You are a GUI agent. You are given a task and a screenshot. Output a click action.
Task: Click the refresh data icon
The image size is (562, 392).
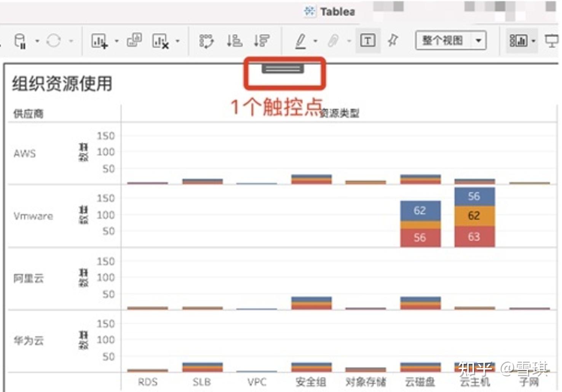point(53,41)
